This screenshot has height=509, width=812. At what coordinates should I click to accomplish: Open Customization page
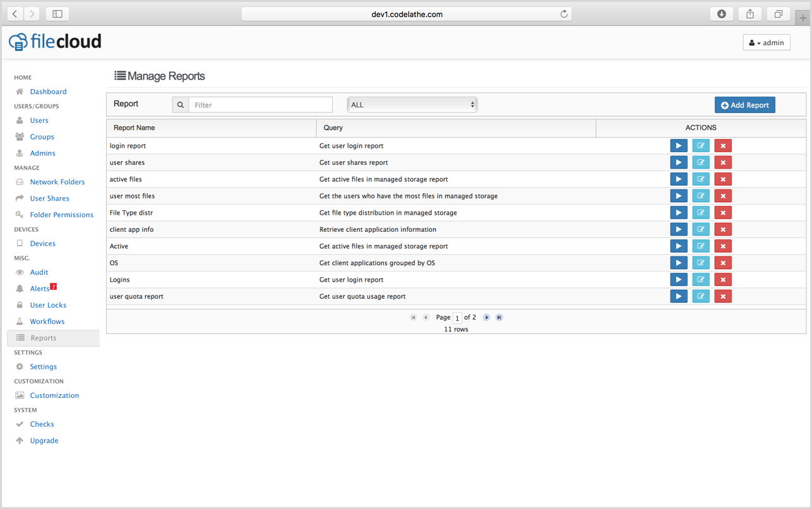55,396
